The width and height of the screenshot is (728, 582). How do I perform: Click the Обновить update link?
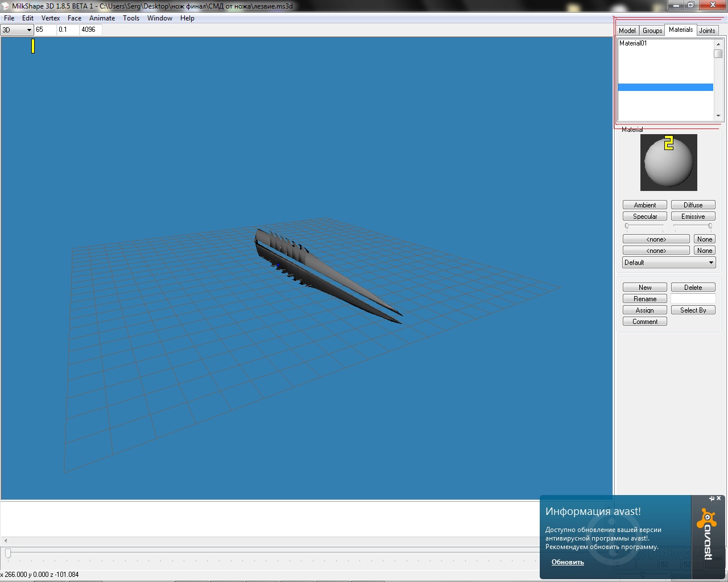click(568, 562)
